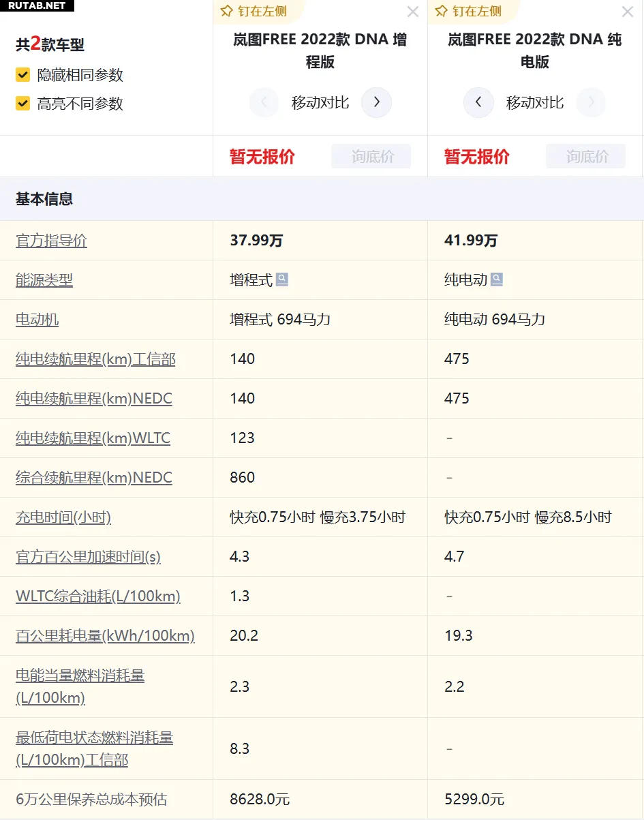Pin the DNA 增程版 column to the left

tap(254, 12)
